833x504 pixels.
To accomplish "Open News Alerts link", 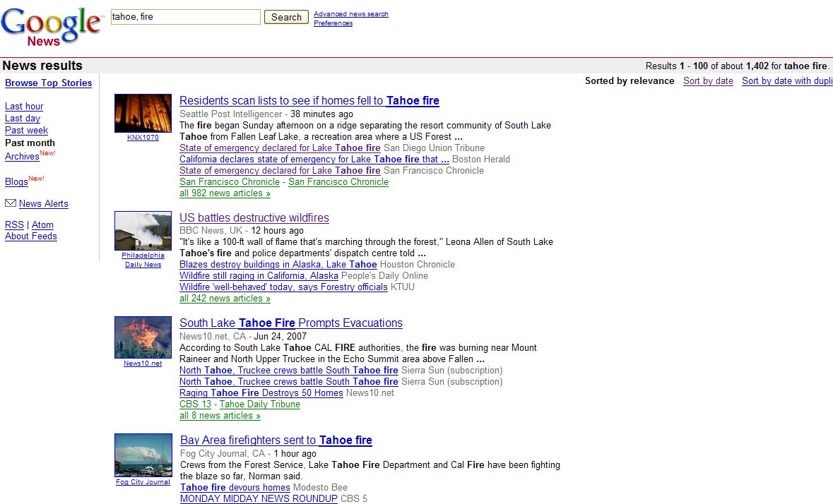I will pos(44,204).
